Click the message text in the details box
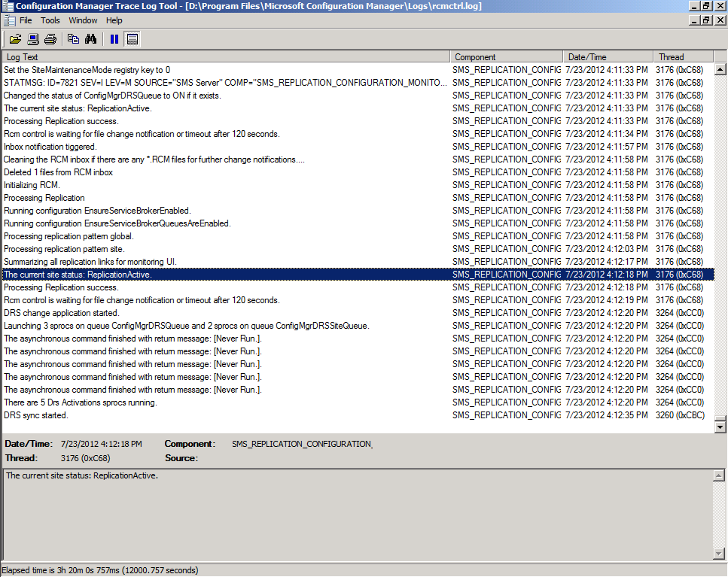The width and height of the screenshot is (728, 577). tap(82, 475)
